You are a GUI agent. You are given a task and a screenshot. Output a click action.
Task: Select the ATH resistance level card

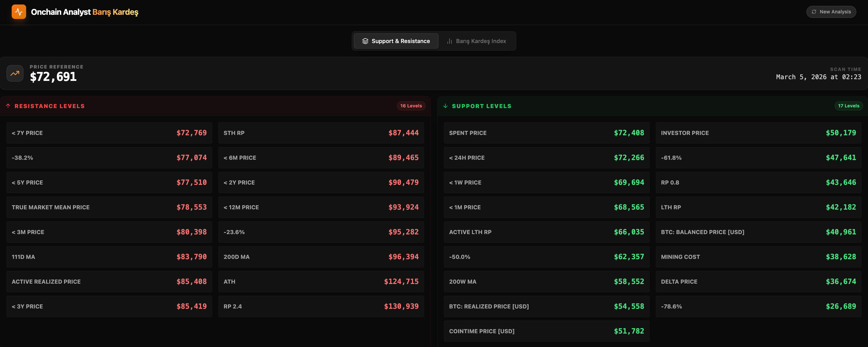click(321, 282)
